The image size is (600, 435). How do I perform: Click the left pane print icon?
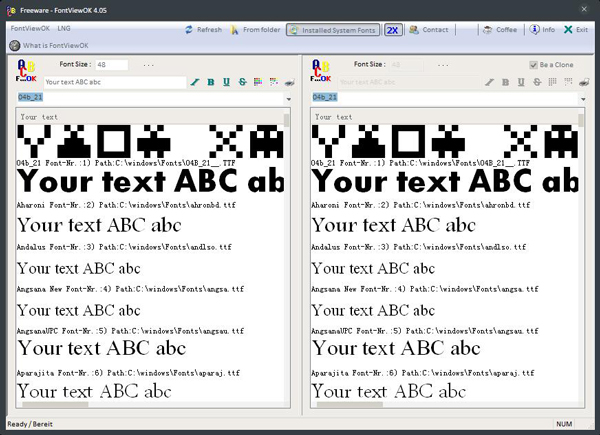(290, 82)
